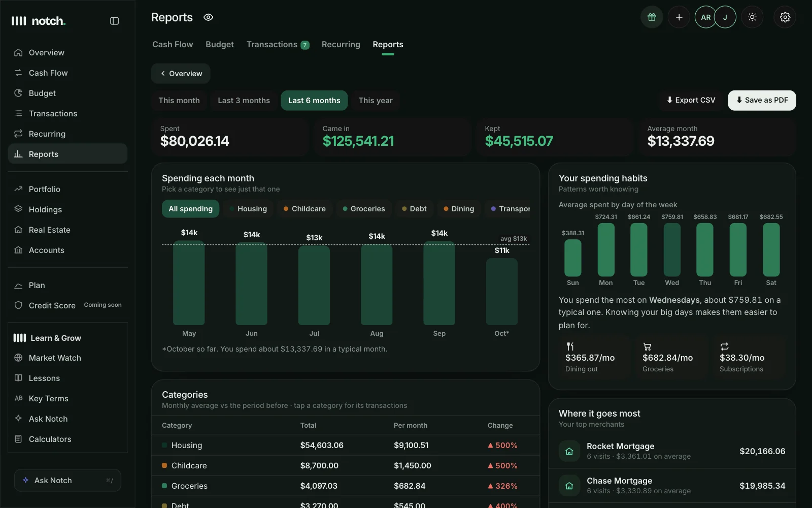Filter chart by Childcare category

coord(304,209)
